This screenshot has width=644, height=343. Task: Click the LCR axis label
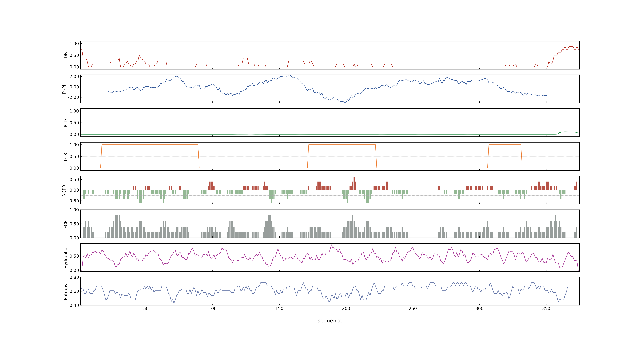point(66,157)
